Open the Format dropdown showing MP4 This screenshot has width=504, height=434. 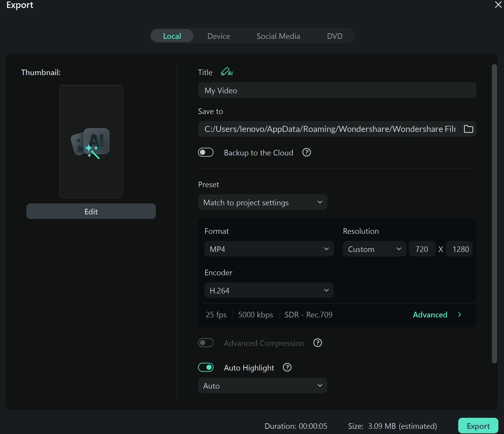pos(269,249)
